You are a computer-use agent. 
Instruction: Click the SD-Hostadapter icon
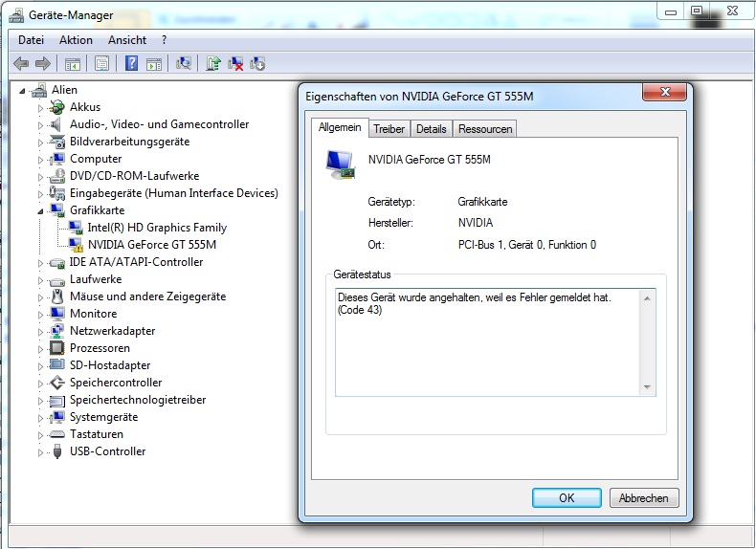(x=56, y=364)
